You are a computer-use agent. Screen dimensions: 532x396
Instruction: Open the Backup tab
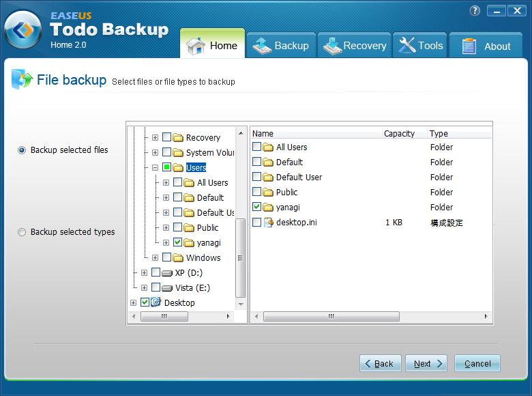point(281,45)
